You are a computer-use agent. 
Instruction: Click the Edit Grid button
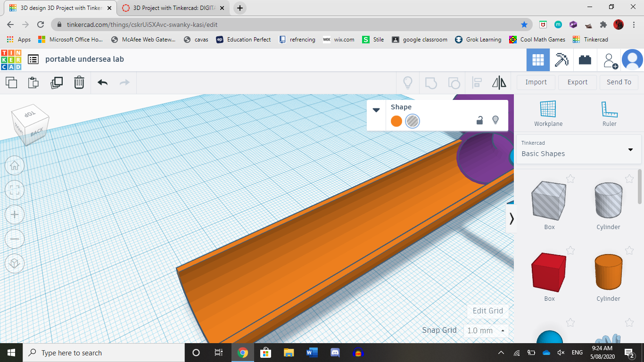[488, 311]
